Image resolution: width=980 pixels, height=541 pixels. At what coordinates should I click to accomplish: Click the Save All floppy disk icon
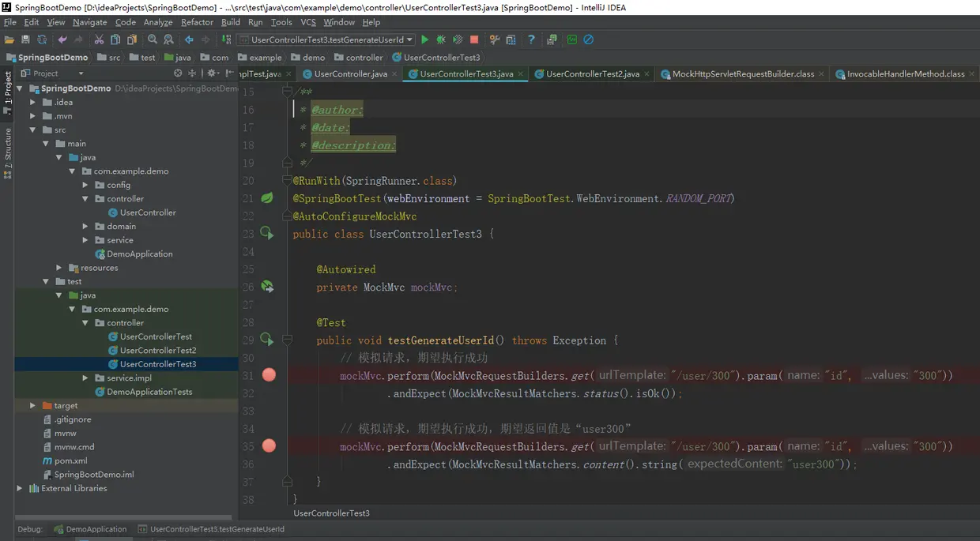pos(25,39)
